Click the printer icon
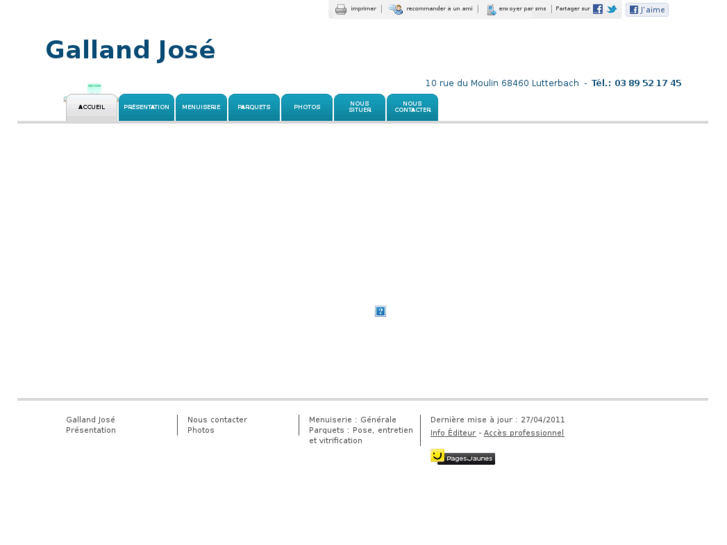Screen dimensions: 727x545 341,9
